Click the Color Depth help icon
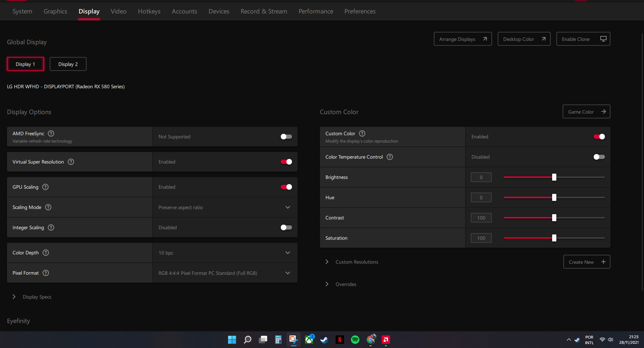This screenshot has height=348, width=644. (46, 253)
